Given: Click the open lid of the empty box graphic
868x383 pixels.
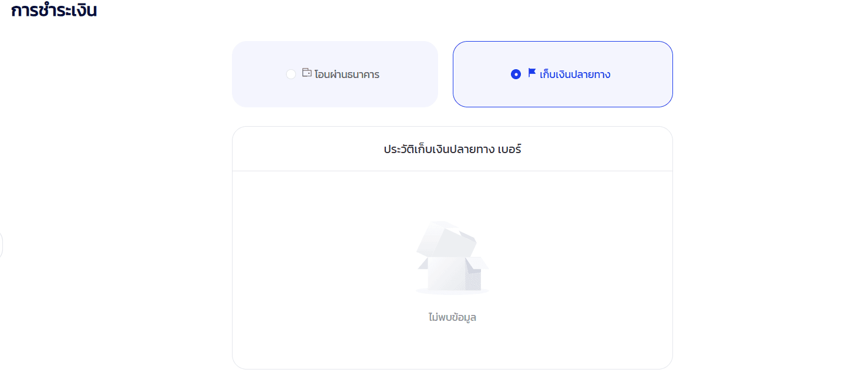Looking at the screenshot, I should (x=445, y=237).
